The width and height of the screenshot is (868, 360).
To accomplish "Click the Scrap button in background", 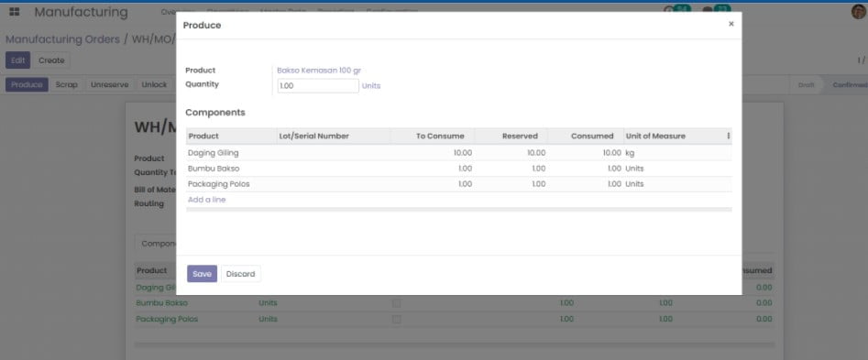I will tap(66, 84).
